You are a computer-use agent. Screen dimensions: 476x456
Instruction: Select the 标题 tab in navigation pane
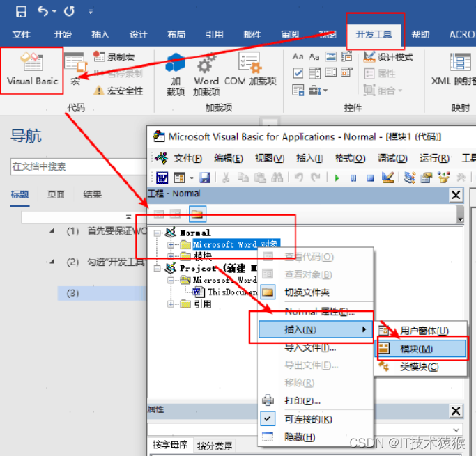(x=20, y=194)
